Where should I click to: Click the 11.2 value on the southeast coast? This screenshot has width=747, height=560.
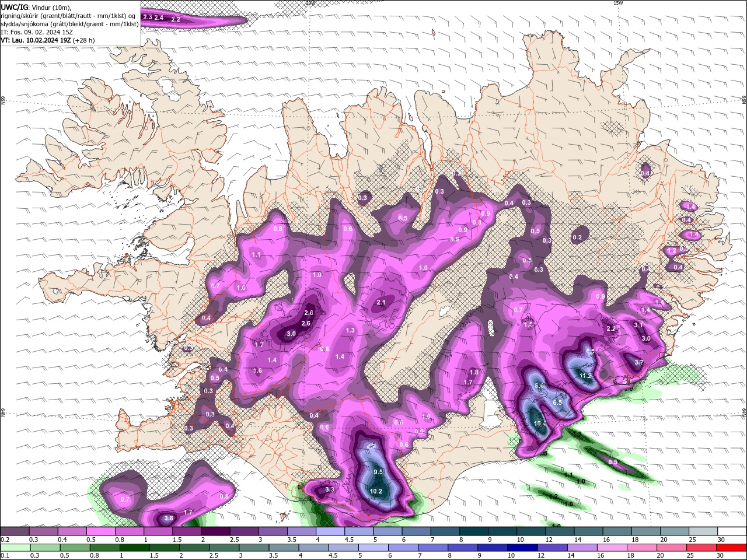click(x=586, y=376)
